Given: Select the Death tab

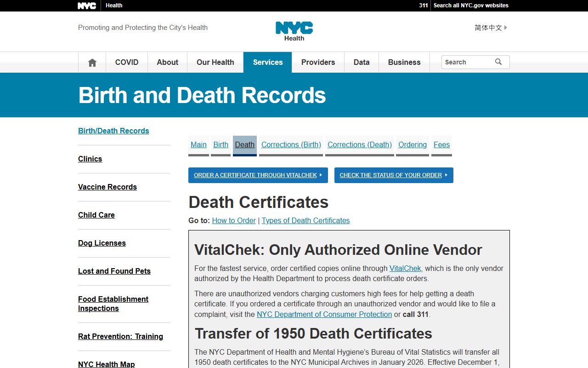Looking at the screenshot, I should coord(245,145).
